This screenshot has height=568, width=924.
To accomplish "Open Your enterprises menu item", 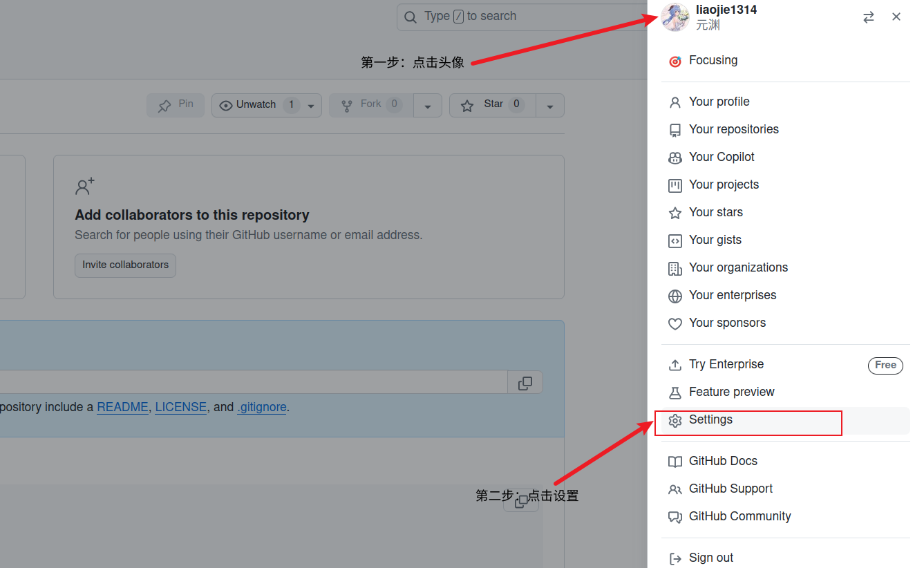I will 786,296.
